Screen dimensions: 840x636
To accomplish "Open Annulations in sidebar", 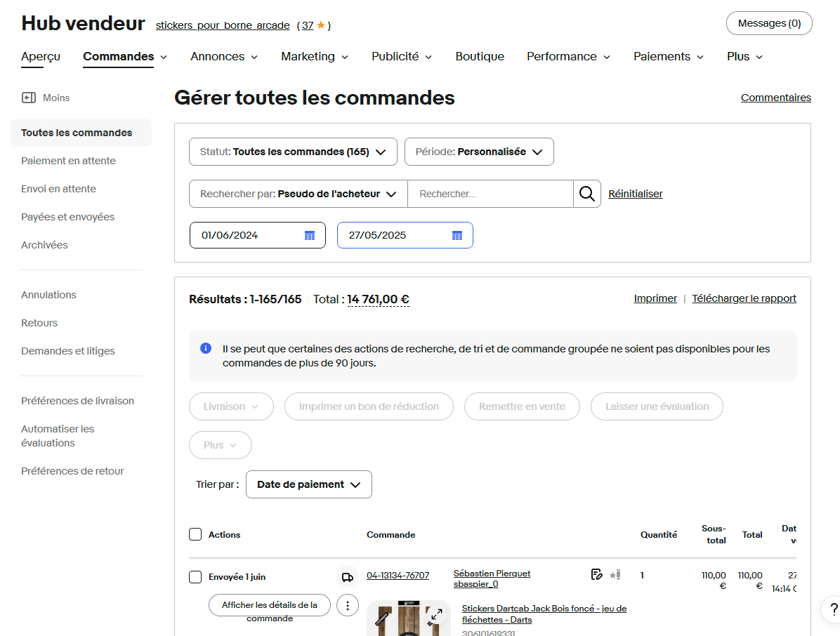I will pos(48,295).
